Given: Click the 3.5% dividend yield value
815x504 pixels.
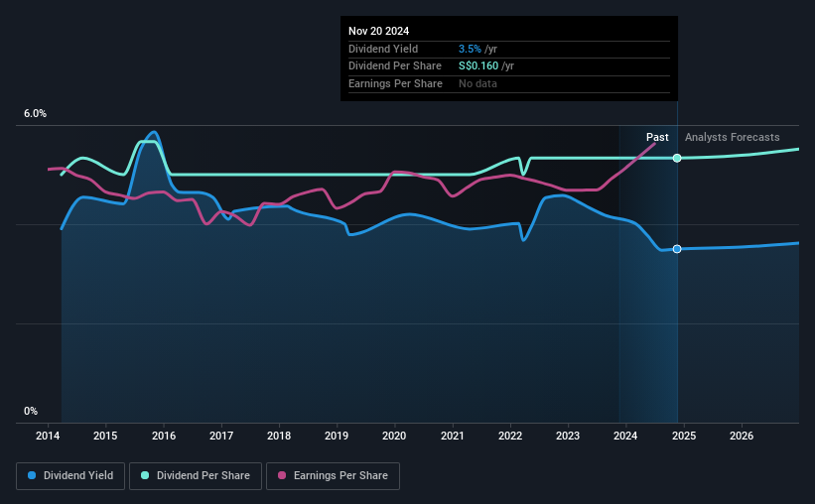Looking at the screenshot, I should point(470,49).
